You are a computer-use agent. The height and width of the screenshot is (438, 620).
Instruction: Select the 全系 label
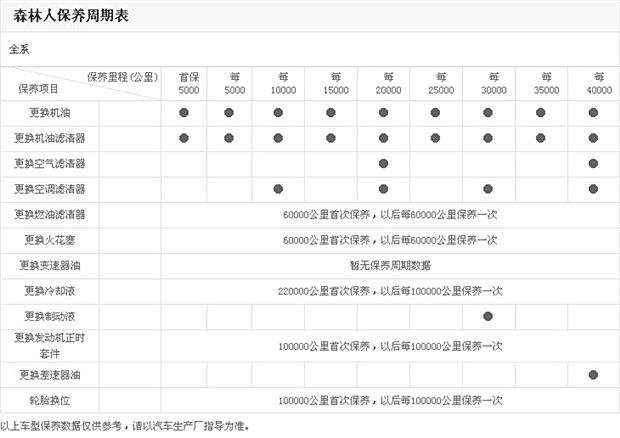pos(19,49)
